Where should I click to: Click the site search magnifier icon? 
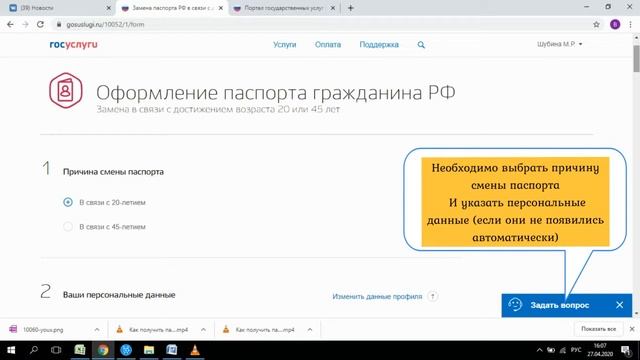point(421,45)
